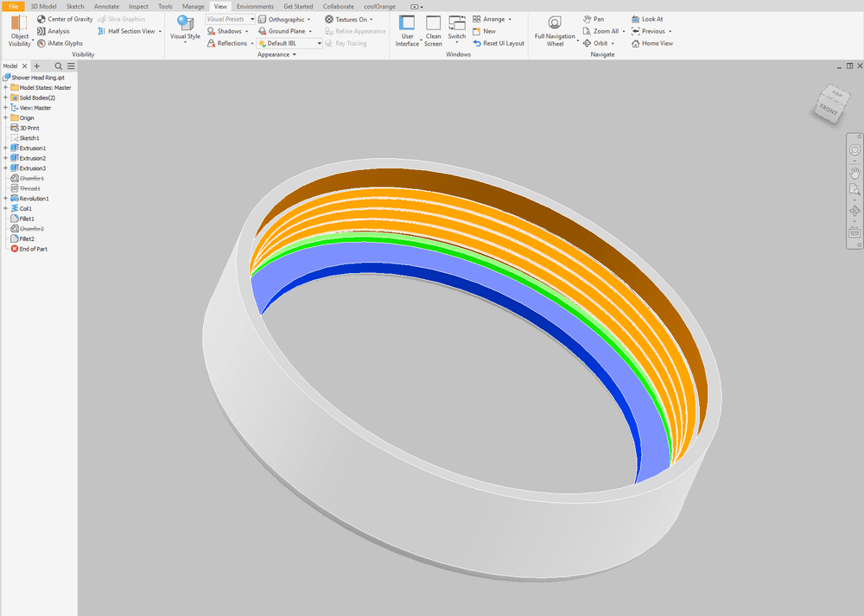Expand the Extrusion1 feature node
This screenshot has width=864, height=616.
(x=5, y=148)
